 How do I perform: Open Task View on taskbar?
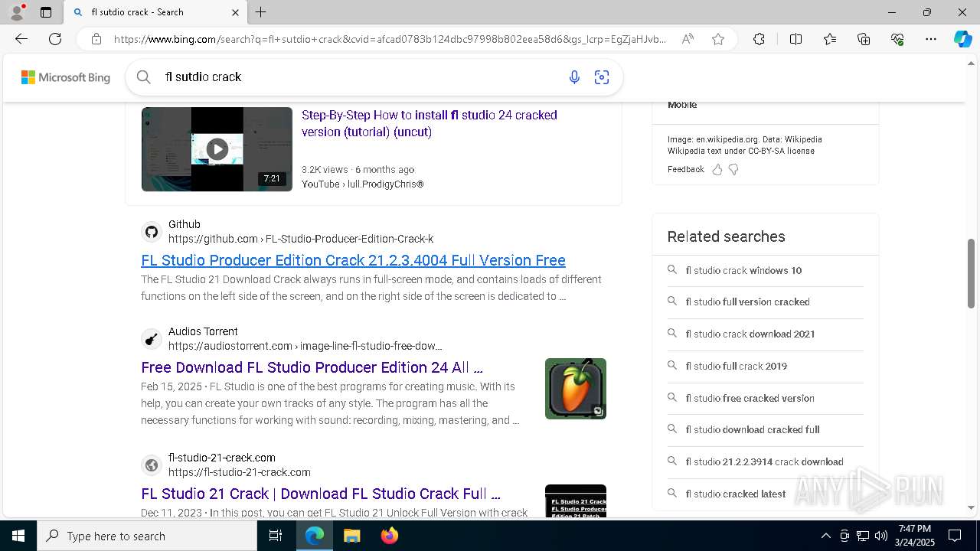coord(276,536)
